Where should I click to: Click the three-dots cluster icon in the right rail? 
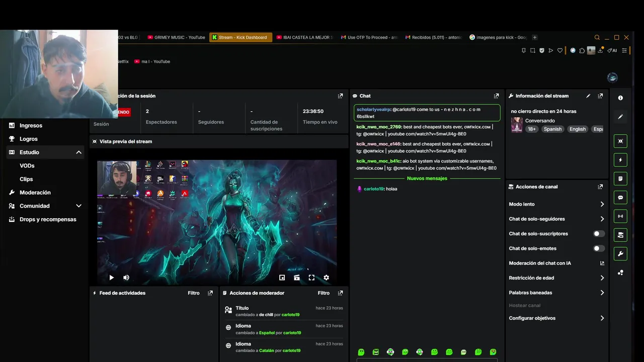tap(620, 273)
